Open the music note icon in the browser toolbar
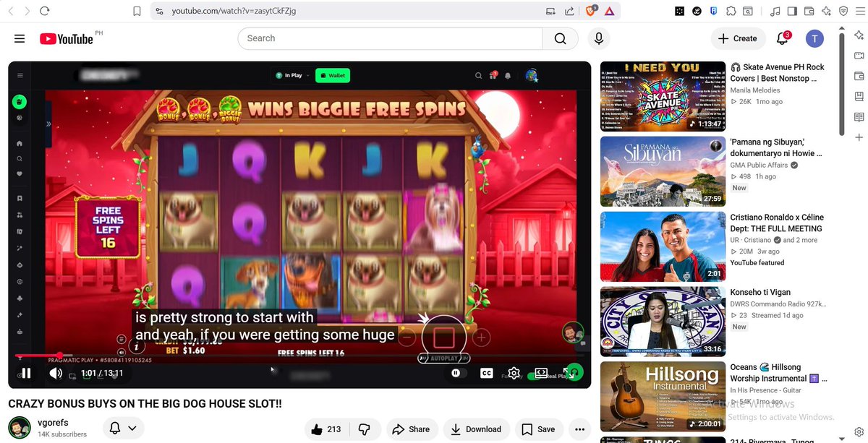868x443 pixels. [775, 11]
